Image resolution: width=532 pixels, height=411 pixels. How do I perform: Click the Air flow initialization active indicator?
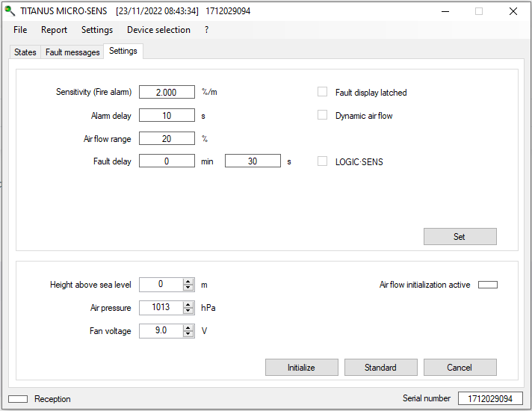(488, 285)
